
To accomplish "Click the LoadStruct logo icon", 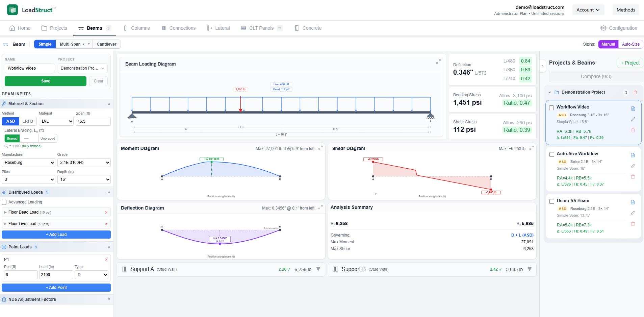I will coord(12,10).
